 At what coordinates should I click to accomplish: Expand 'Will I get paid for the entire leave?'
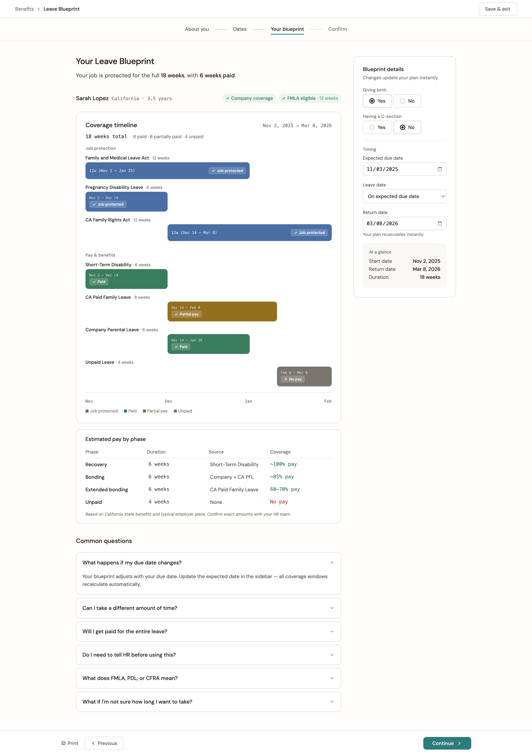(x=208, y=631)
